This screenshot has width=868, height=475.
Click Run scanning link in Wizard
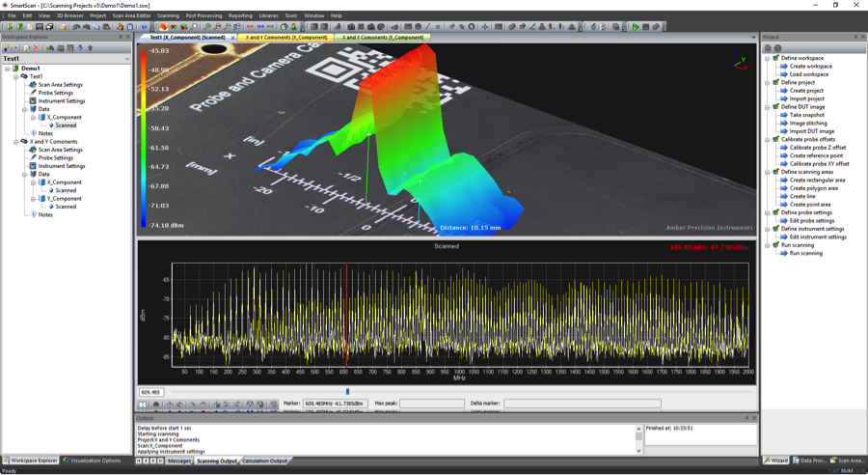coord(806,253)
